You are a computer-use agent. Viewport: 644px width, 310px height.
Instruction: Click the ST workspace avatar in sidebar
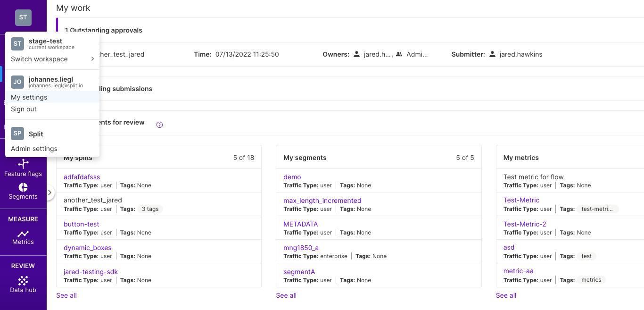pyautogui.click(x=23, y=17)
